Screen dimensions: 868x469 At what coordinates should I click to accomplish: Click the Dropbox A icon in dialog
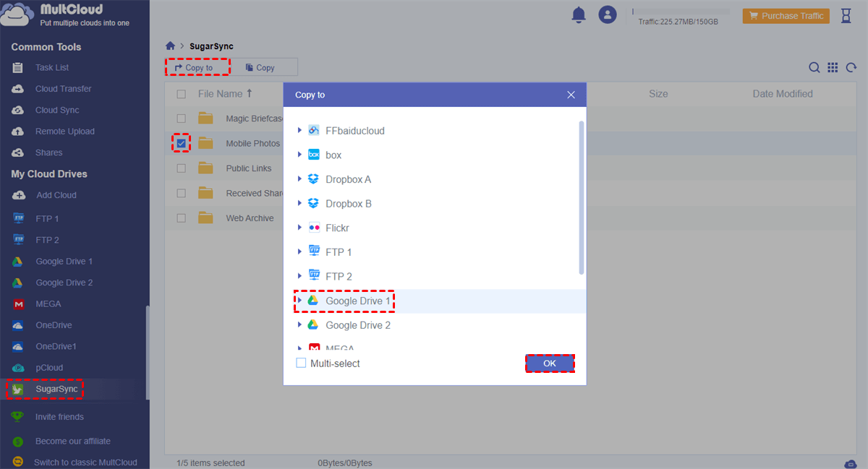pos(314,179)
